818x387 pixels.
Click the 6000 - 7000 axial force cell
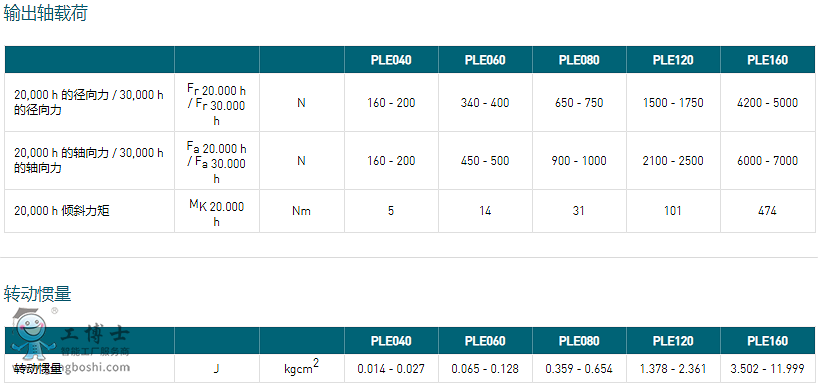coord(767,161)
